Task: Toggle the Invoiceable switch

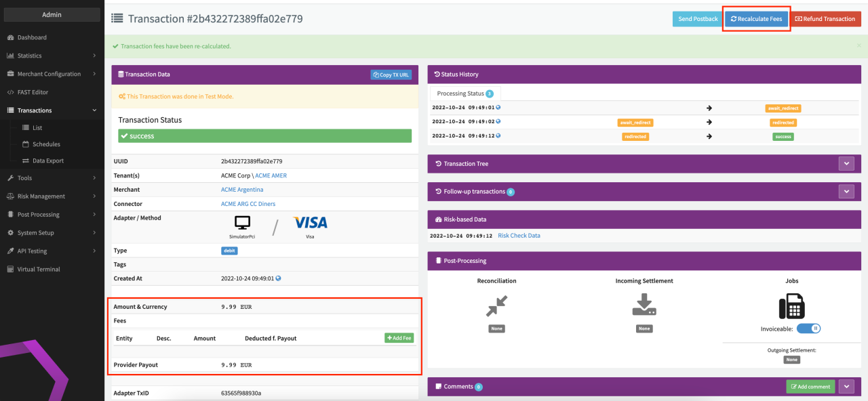Action: click(x=808, y=329)
